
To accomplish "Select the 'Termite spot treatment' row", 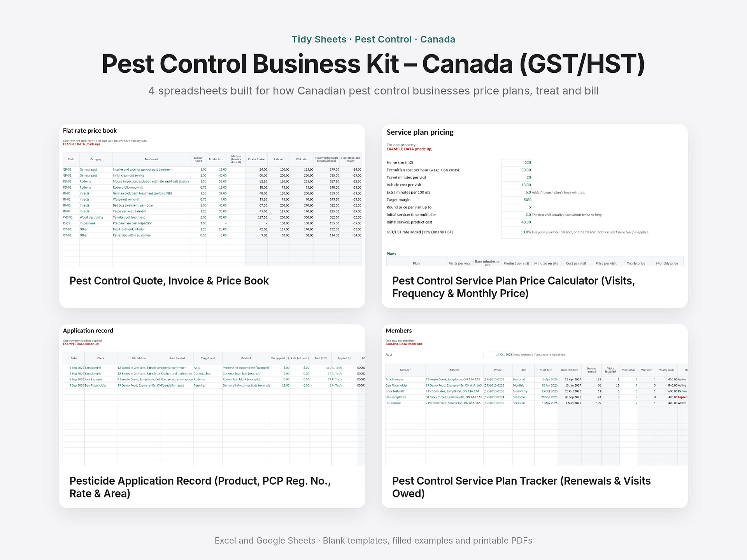I will pyautogui.click(x=212, y=217).
